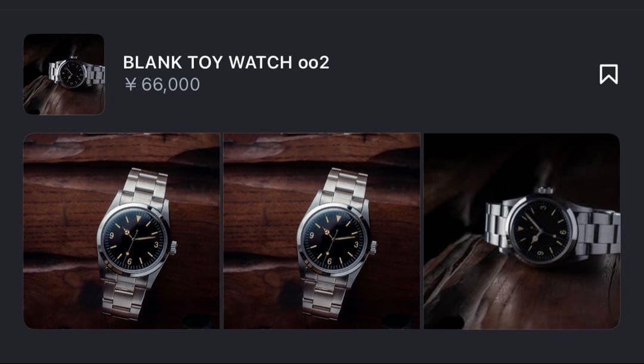Tap the watch crown in the first photo
The height and width of the screenshot is (364, 644).
(174, 247)
